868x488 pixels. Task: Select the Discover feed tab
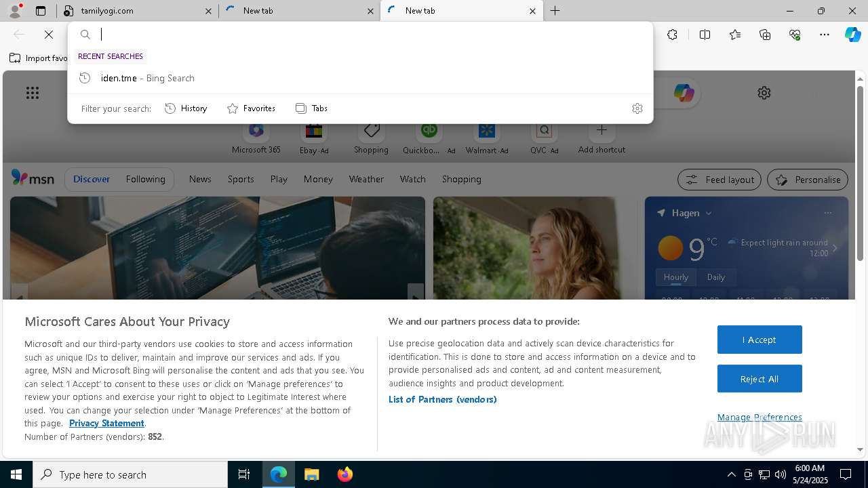[x=92, y=180]
